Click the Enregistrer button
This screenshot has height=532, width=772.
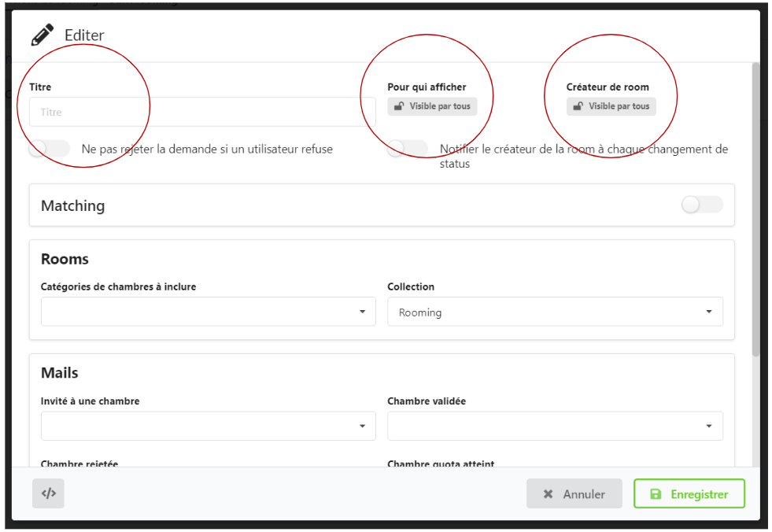pos(689,494)
